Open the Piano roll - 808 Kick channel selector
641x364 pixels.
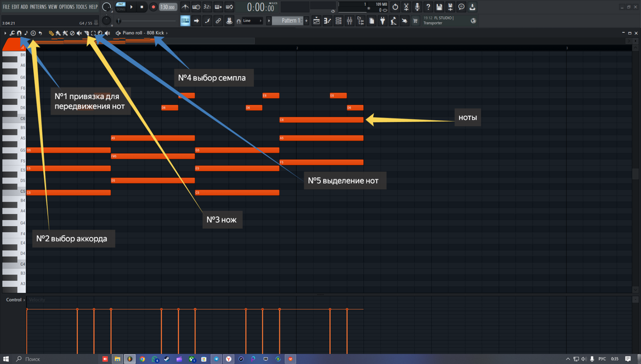[x=143, y=33]
